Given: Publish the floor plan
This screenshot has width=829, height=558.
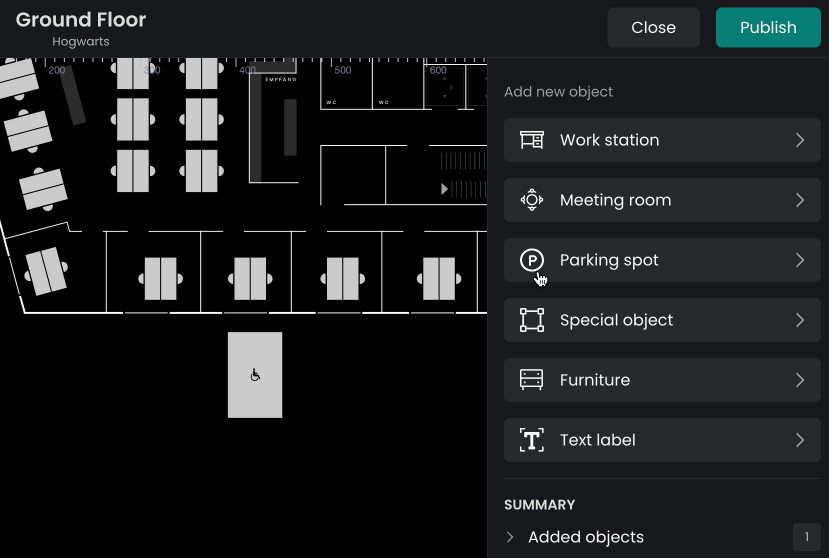Looking at the screenshot, I should pyautogui.click(x=768, y=28).
